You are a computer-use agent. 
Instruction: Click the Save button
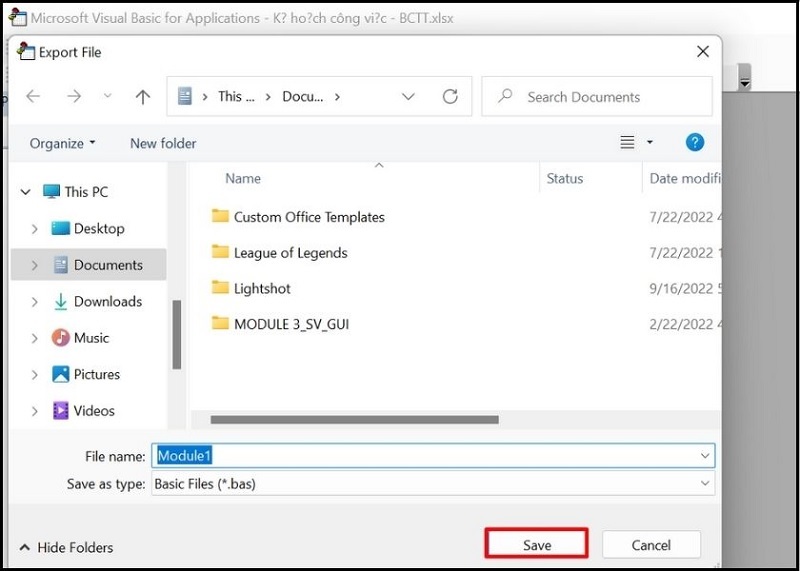536,545
